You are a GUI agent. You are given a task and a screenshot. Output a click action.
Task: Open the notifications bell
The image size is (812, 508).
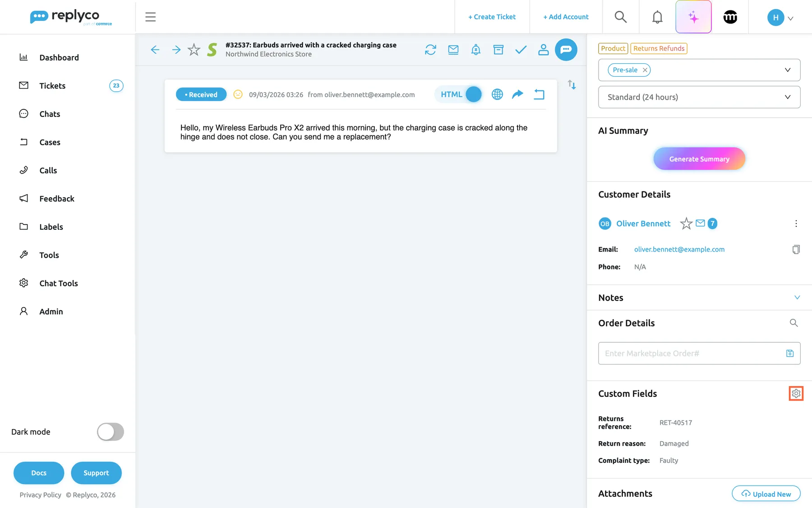pyautogui.click(x=657, y=17)
